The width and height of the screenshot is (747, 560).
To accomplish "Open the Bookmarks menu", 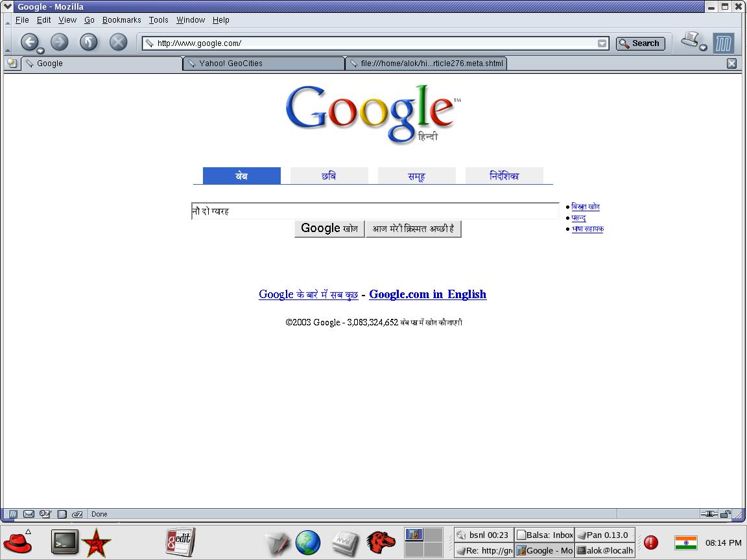I will pos(121,20).
